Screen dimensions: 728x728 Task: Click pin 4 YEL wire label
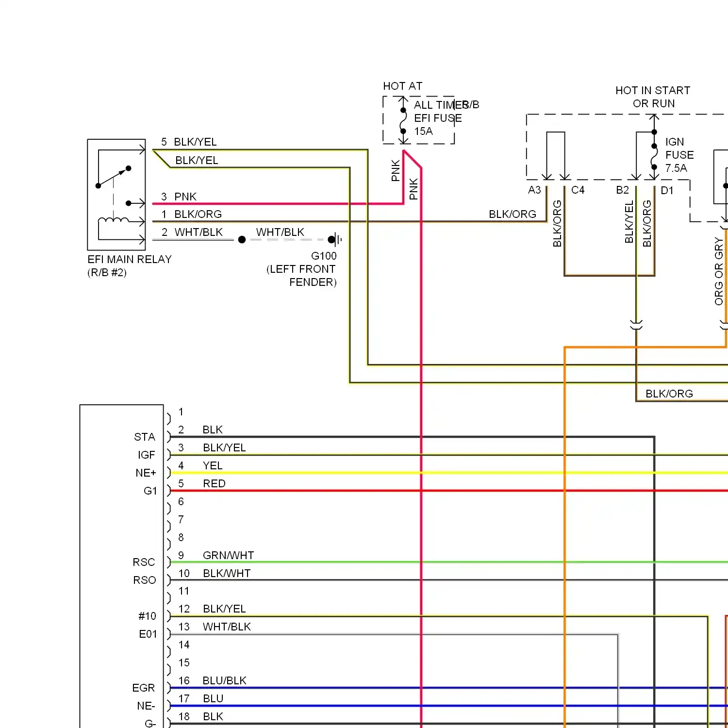tap(213, 465)
